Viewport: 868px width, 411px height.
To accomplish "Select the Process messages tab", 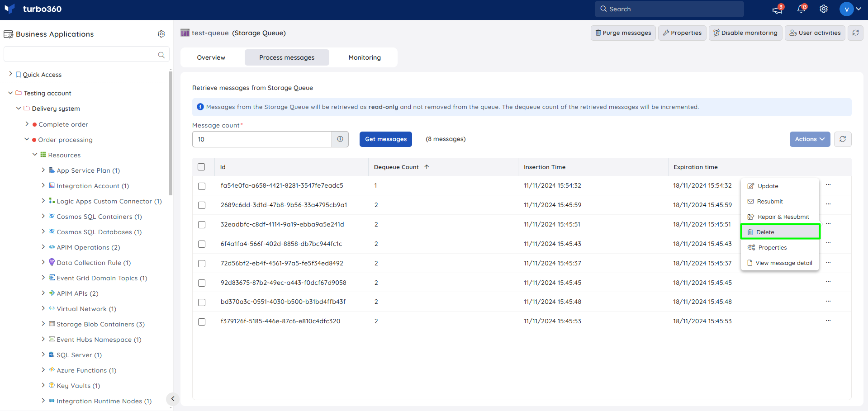I will coord(287,57).
